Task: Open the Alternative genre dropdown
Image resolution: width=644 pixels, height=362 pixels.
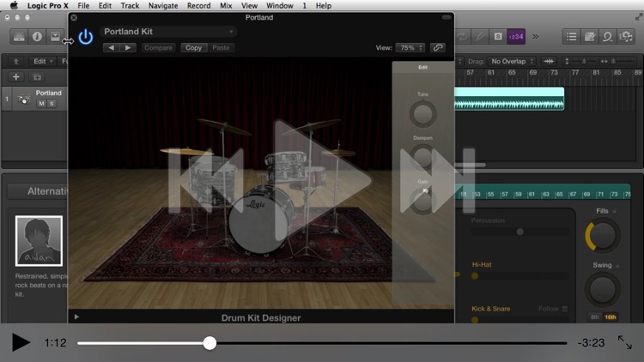Action: [38, 191]
